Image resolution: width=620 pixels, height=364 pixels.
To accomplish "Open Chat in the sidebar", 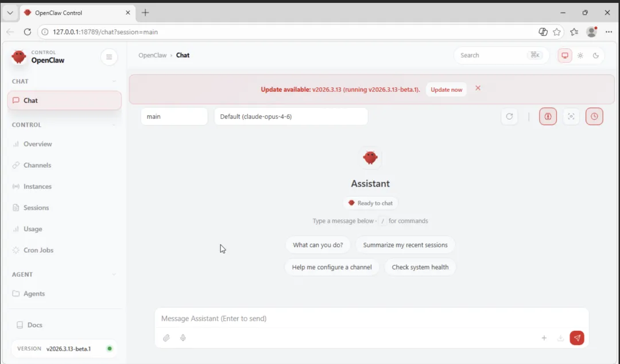I will point(64,100).
